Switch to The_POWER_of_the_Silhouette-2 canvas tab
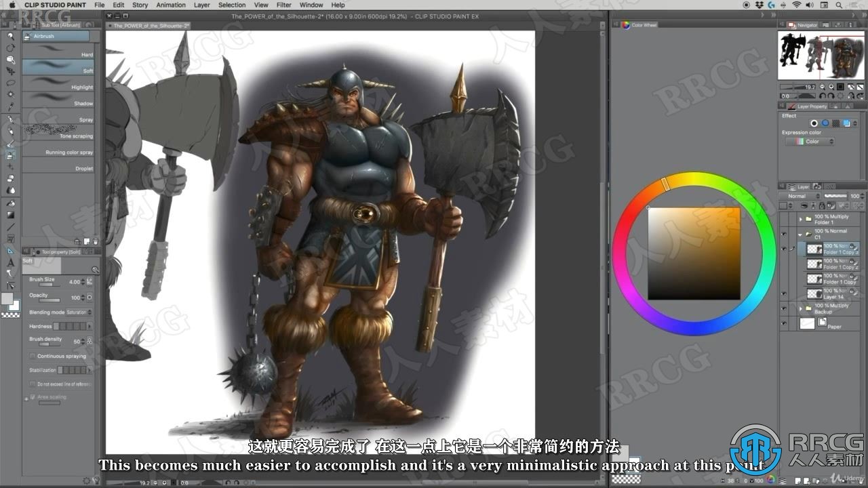This screenshot has width=868, height=488. click(151, 25)
